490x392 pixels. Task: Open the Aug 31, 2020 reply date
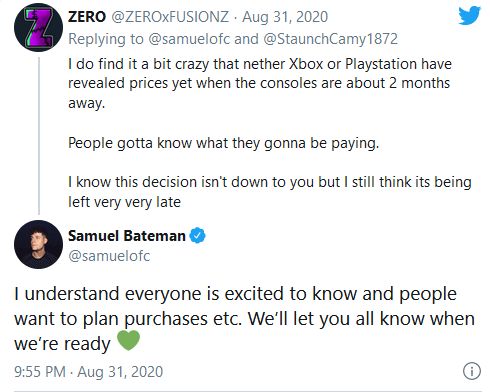[x=285, y=17]
